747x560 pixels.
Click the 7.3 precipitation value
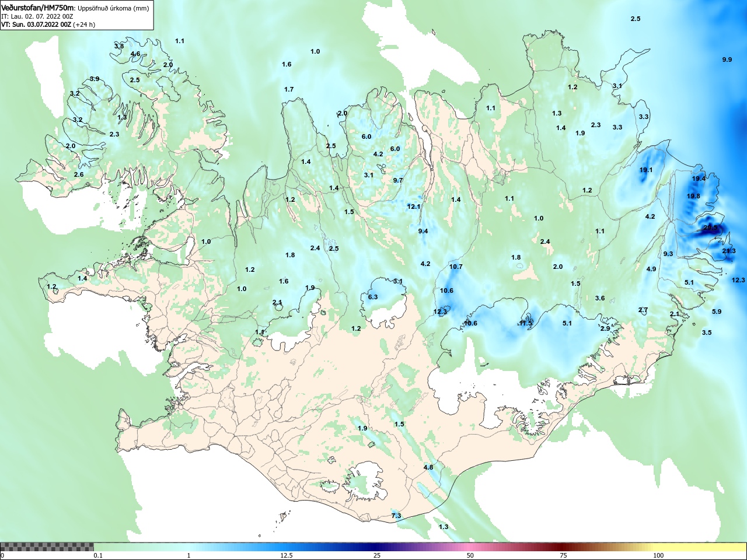pyautogui.click(x=396, y=516)
